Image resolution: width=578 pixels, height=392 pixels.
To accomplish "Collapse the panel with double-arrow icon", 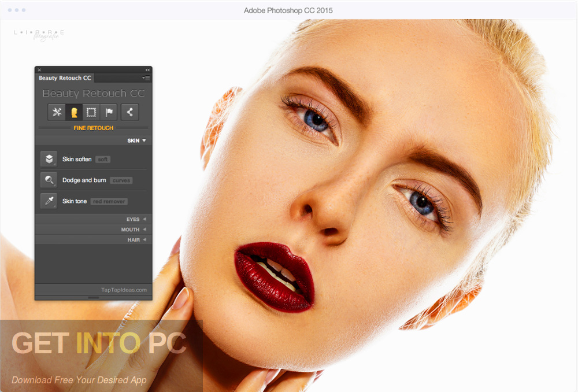I will tap(147, 70).
